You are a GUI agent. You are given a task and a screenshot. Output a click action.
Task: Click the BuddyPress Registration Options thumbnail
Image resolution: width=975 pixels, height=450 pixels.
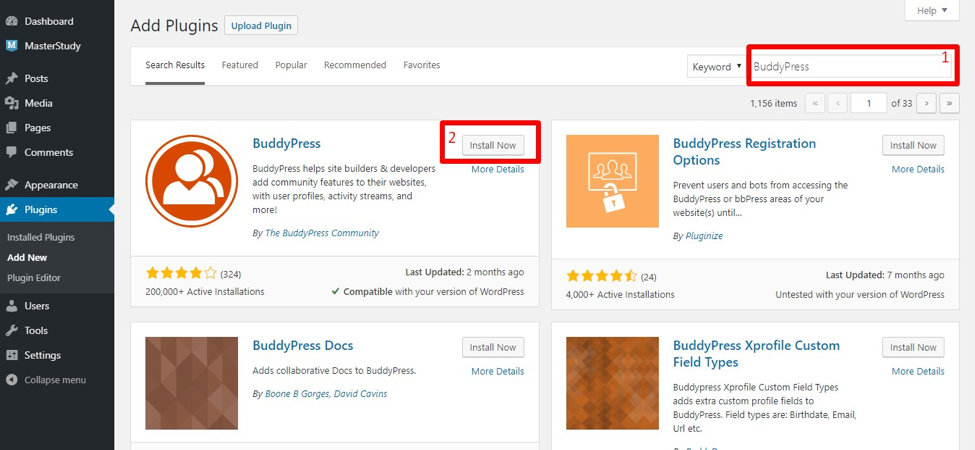point(612,181)
